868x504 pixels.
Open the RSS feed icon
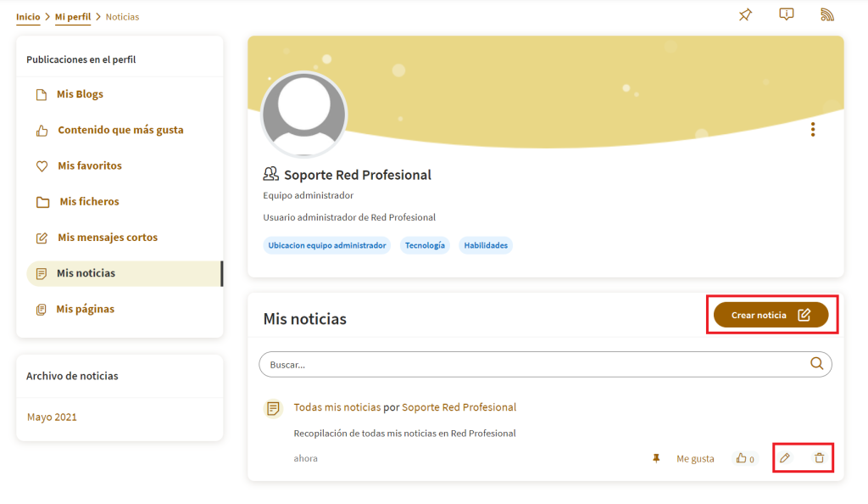(827, 14)
